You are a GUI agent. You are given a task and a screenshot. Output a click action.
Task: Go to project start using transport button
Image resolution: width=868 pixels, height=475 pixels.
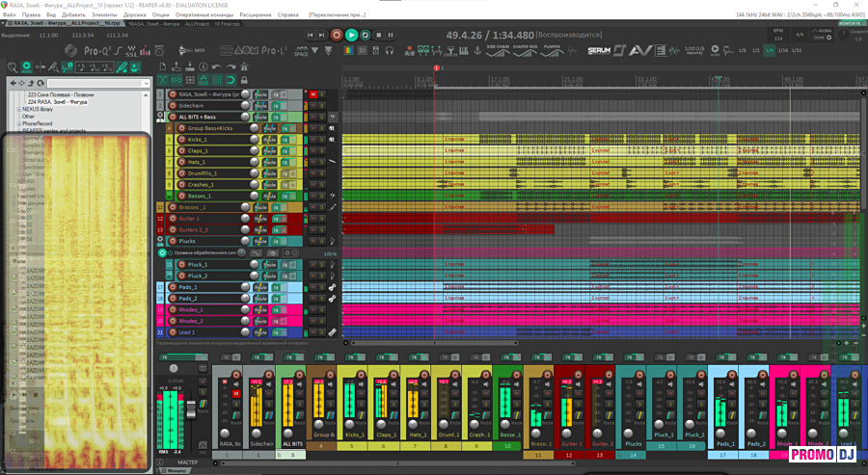tap(310, 35)
